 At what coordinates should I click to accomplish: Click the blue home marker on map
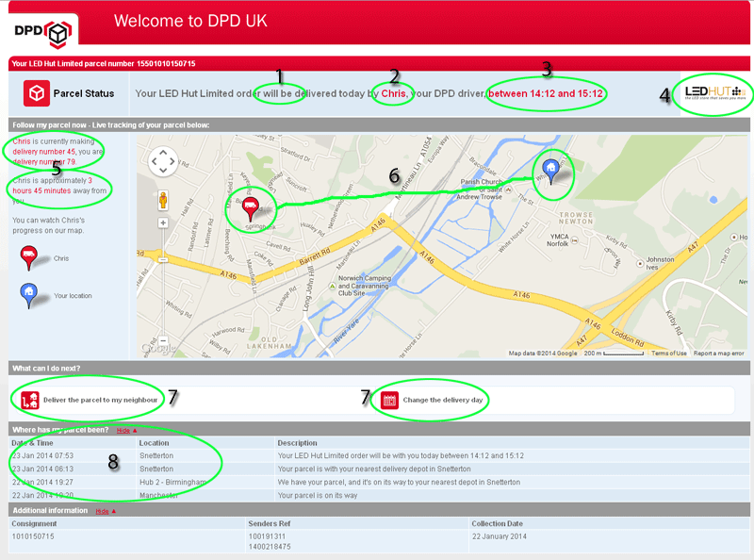(x=551, y=172)
